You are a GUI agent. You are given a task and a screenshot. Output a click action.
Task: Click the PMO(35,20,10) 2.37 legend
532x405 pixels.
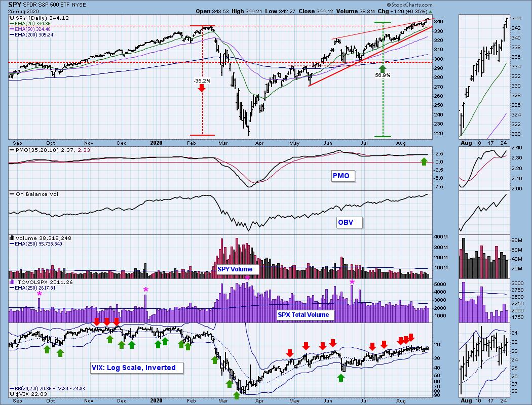click(x=50, y=150)
